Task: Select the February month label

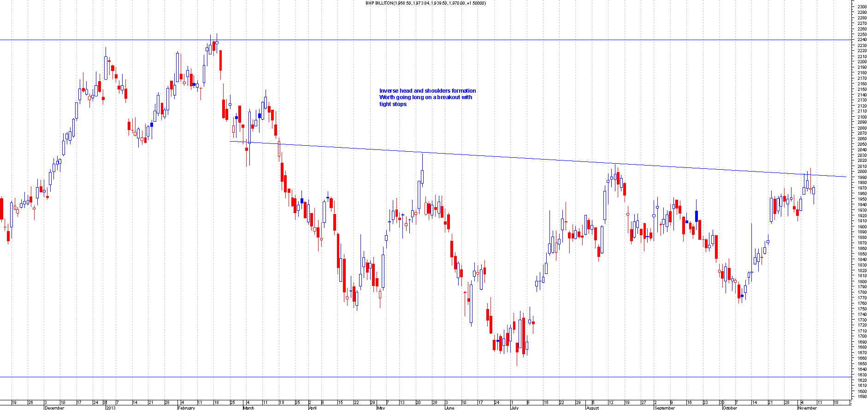Action: [x=187, y=408]
